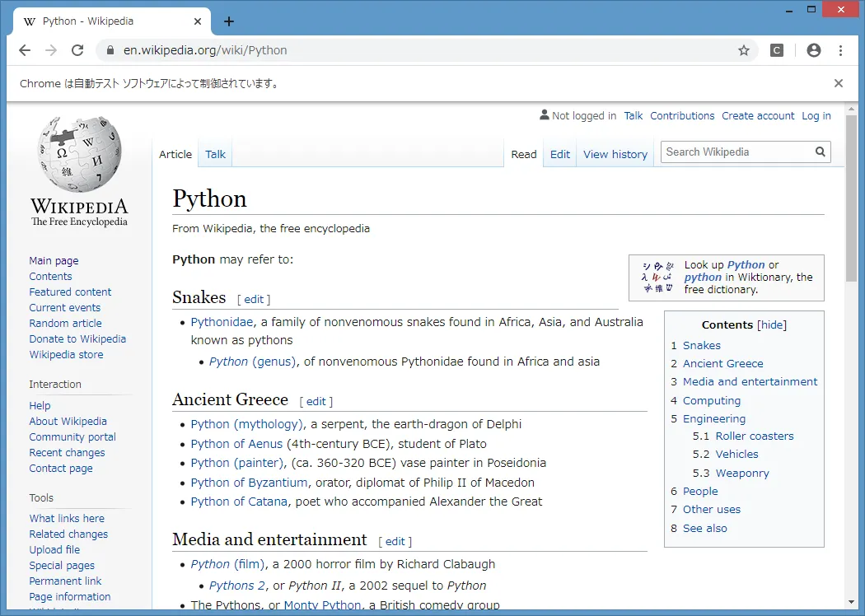Click the Wikipedia globe logo

coord(78,156)
